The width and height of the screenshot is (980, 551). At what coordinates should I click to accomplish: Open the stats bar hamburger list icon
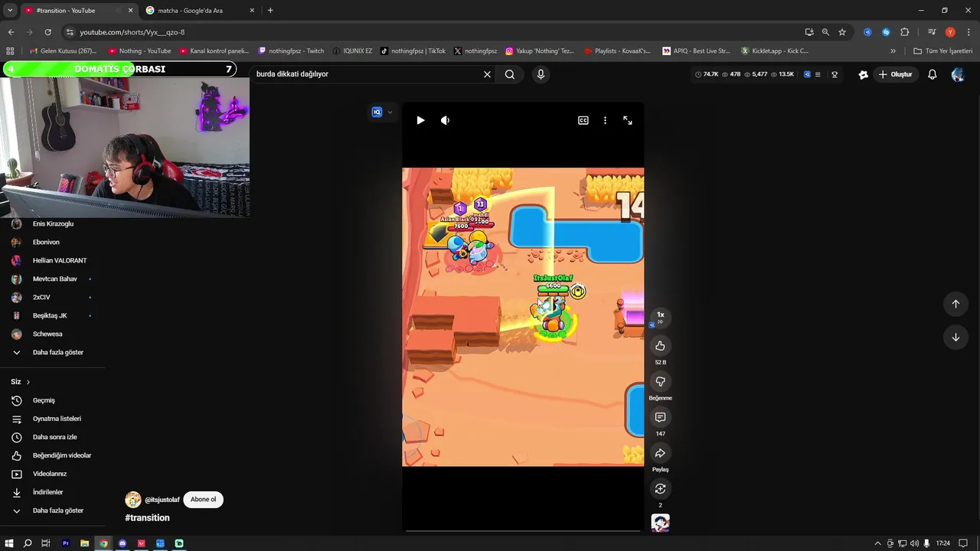pyautogui.click(x=818, y=74)
